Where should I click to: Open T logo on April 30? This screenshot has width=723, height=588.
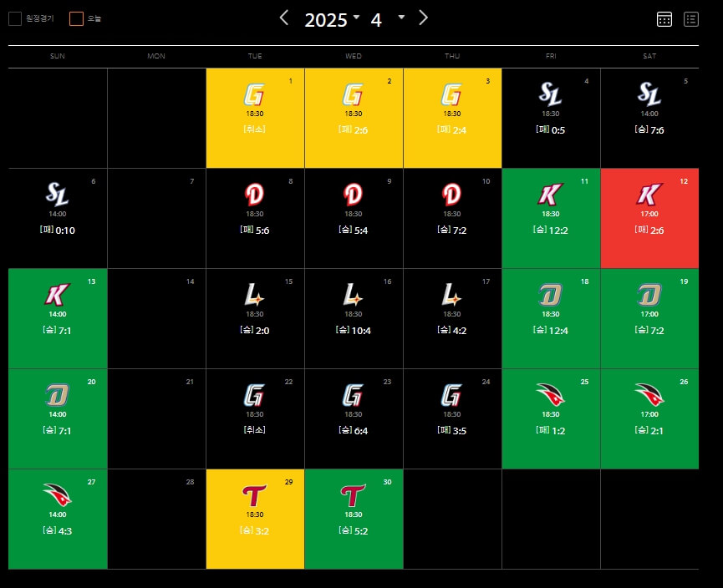point(354,496)
